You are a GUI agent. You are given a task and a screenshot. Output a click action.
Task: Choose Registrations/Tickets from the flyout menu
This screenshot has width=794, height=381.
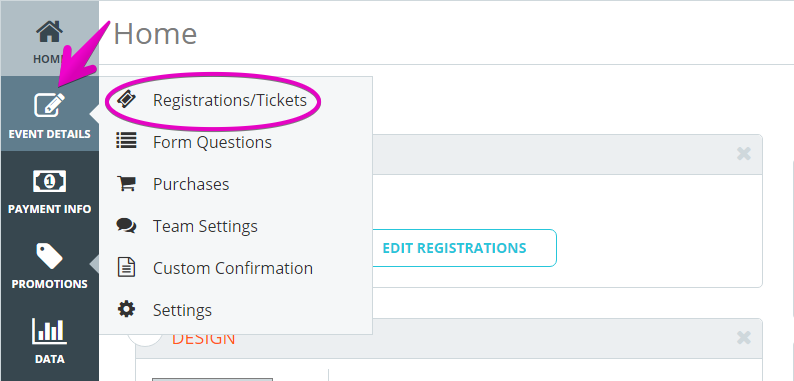click(x=230, y=100)
